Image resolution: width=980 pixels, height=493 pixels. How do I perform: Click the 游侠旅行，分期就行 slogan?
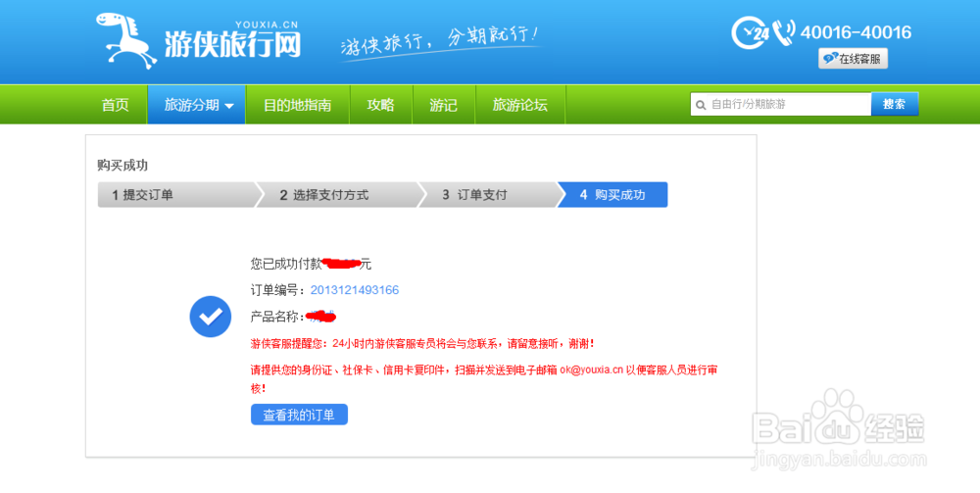pos(439,41)
